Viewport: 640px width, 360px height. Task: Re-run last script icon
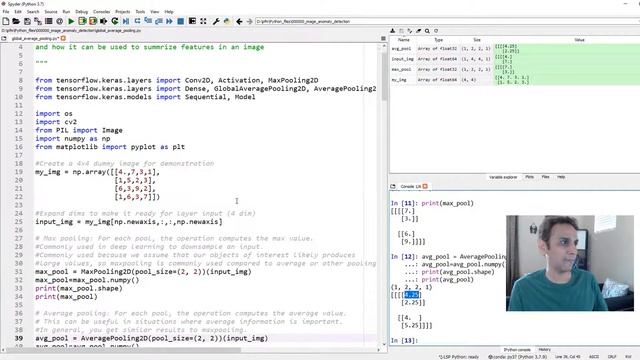[x=115, y=21]
